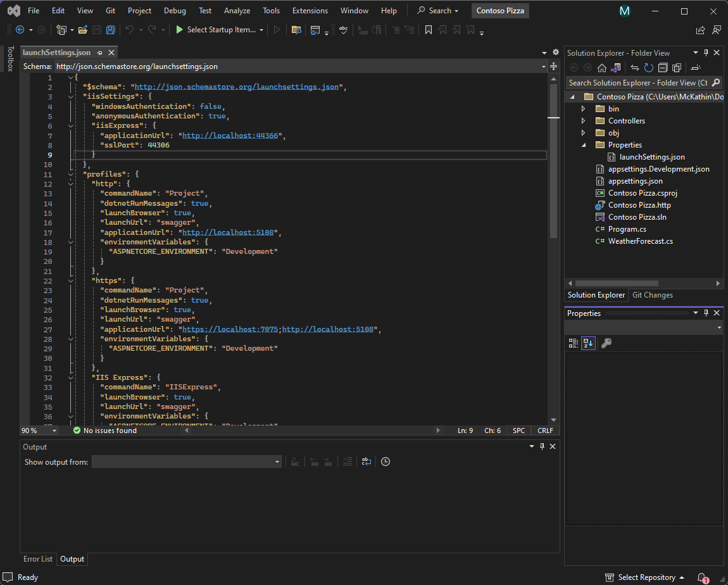The height and width of the screenshot is (585, 728).
Task: Open the Schema URL dropdown
Action: coord(543,66)
